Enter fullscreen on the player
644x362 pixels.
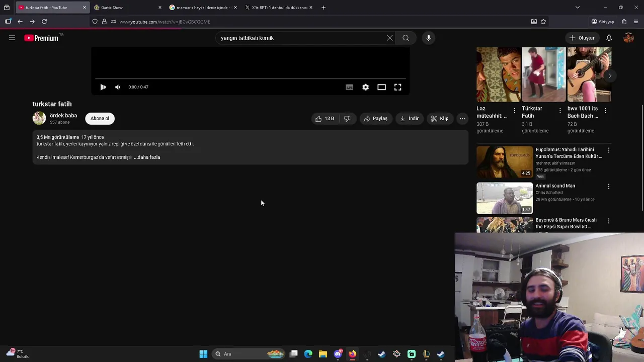click(397, 87)
